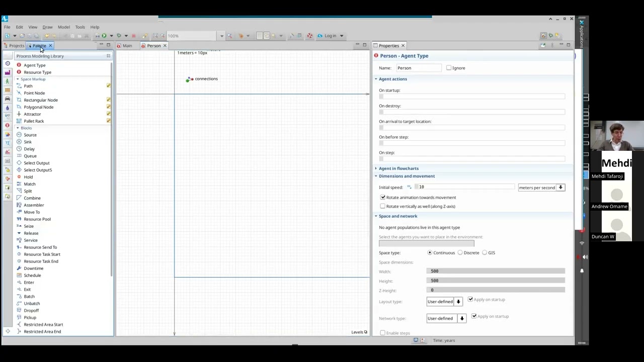Select the Hold block icon
The height and width of the screenshot is (362, 644).
pos(19,177)
